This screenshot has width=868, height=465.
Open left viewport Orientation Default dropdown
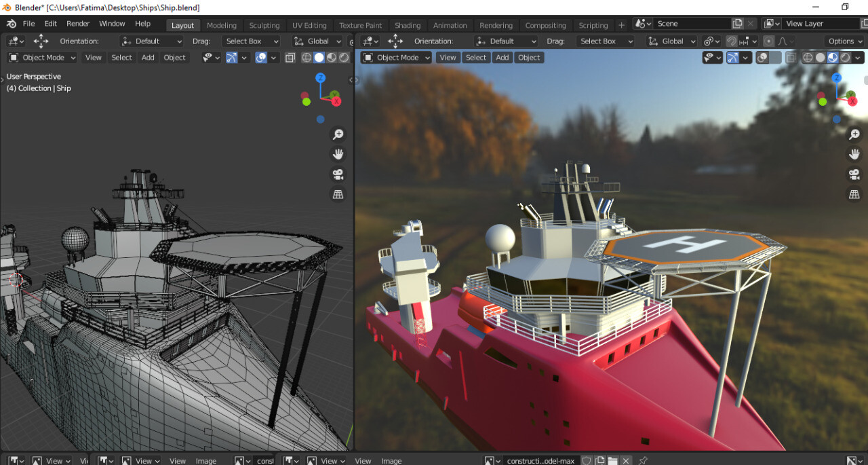[x=151, y=41]
